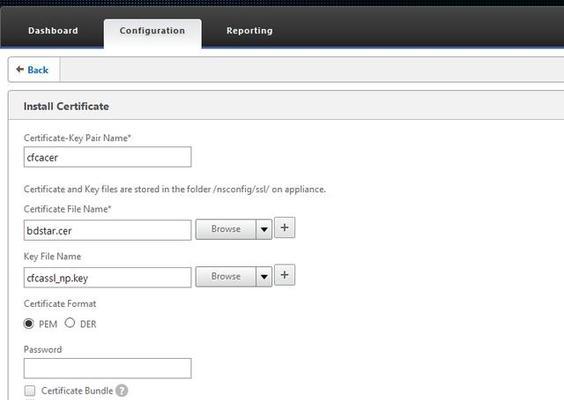Select the DER certificate format

70,323
